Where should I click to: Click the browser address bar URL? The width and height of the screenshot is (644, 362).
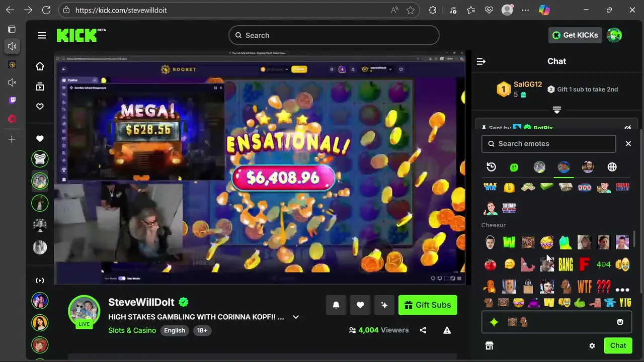(121, 10)
